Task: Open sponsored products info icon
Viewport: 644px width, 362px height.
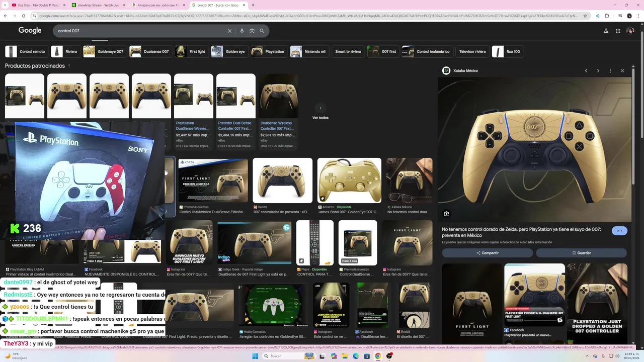Action: point(69,66)
